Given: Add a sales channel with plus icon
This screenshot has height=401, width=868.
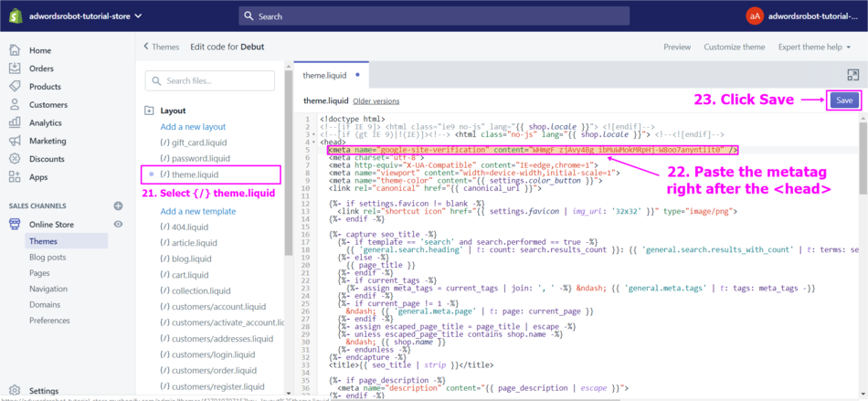Looking at the screenshot, I should (x=118, y=206).
